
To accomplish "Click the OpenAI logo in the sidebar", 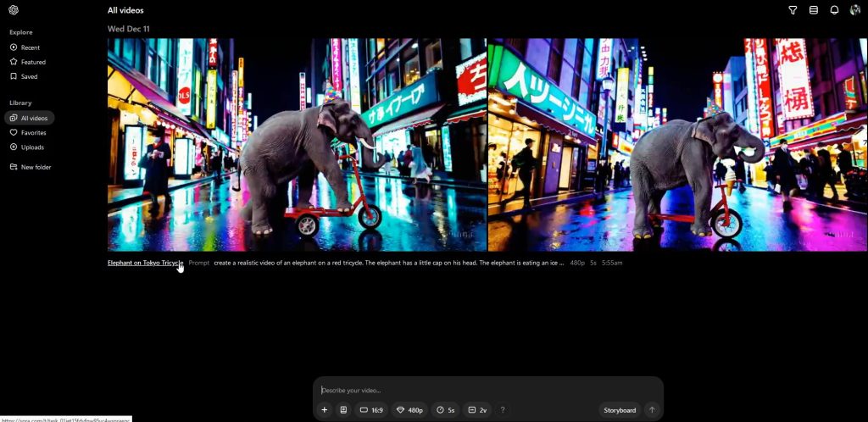I will pyautogui.click(x=14, y=10).
